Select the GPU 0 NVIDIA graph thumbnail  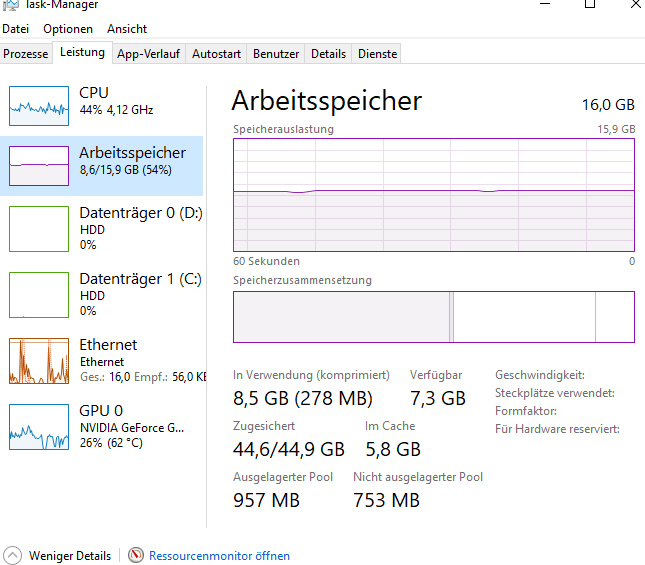point(39,427)
